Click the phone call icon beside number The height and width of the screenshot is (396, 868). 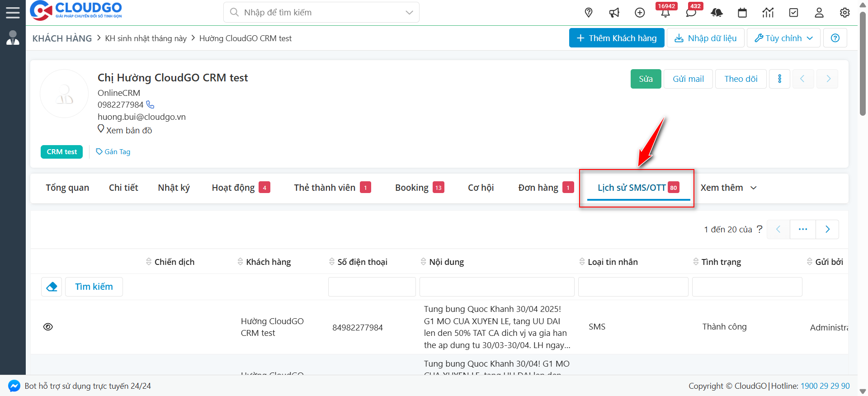click(151, 105)
